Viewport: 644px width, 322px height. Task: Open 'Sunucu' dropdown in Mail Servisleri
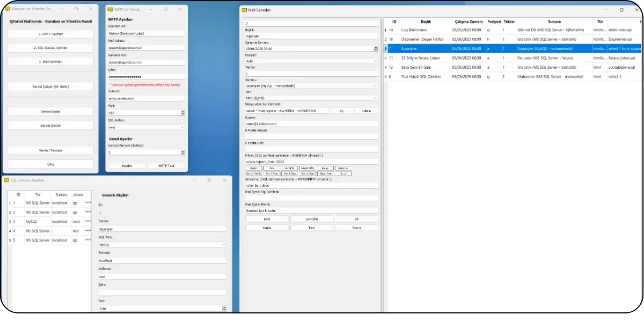311,86
